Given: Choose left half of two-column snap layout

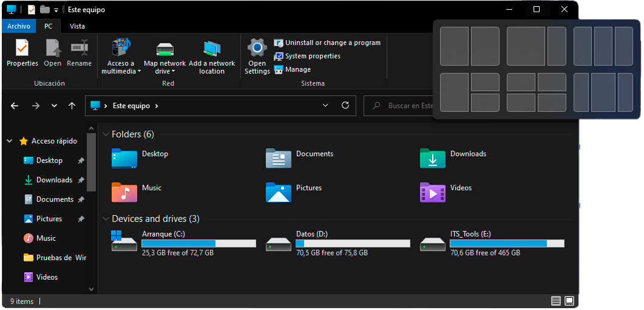Looking at the screenshot, I should (454, 46).
